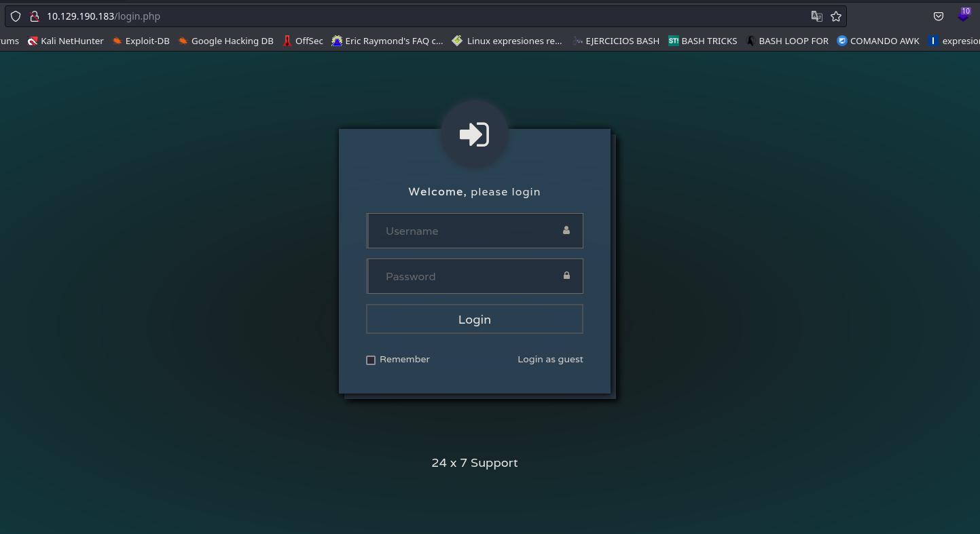Focus the Username input field
Viewport: 980px width, 534px height.
pyautogui.click(x=475, y=231)
